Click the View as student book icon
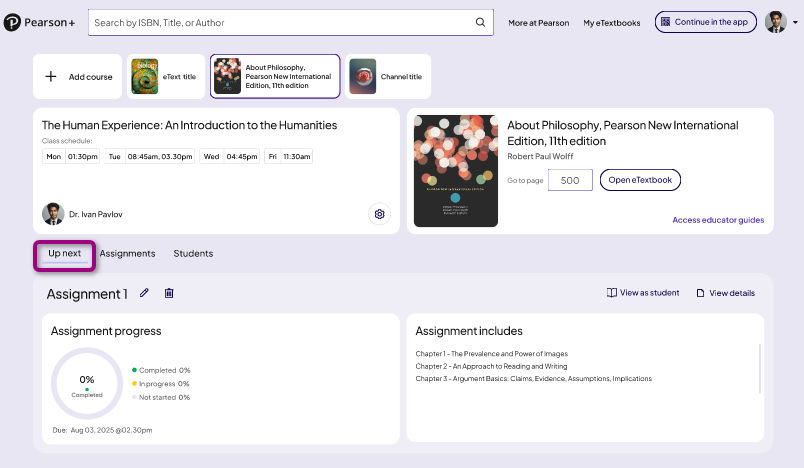 (x=612, y=293)
